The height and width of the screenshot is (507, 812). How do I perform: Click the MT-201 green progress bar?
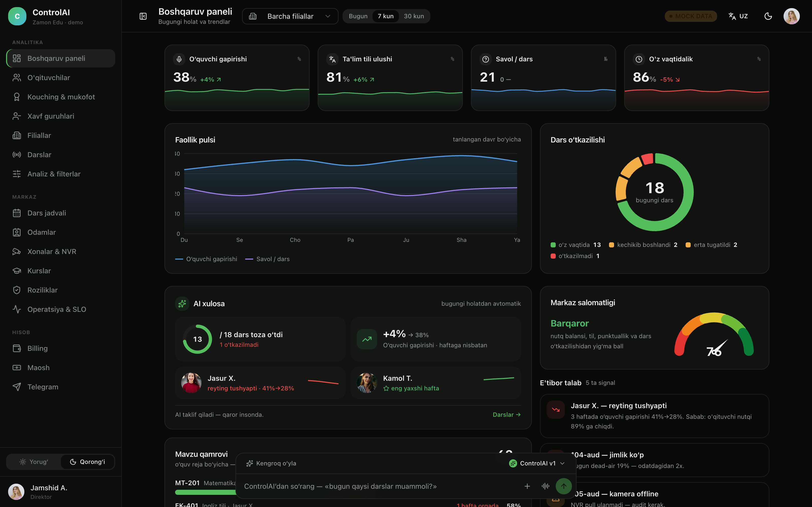click(205, 492)
